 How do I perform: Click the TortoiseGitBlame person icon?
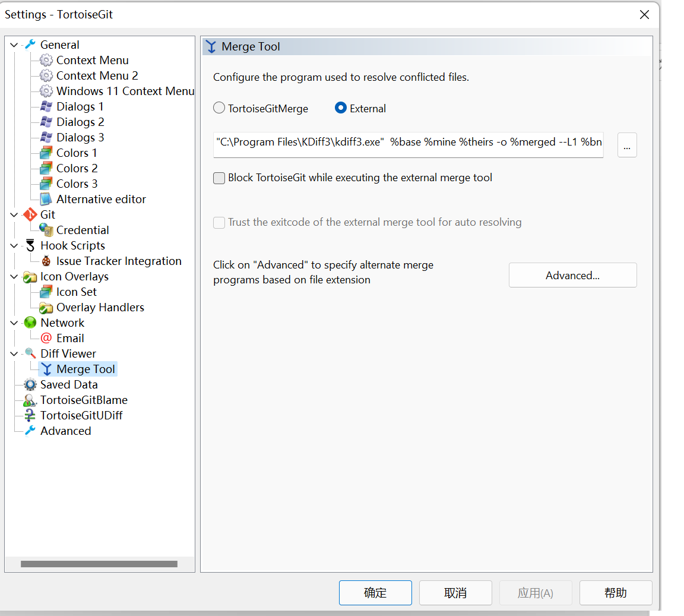[30, 400]
